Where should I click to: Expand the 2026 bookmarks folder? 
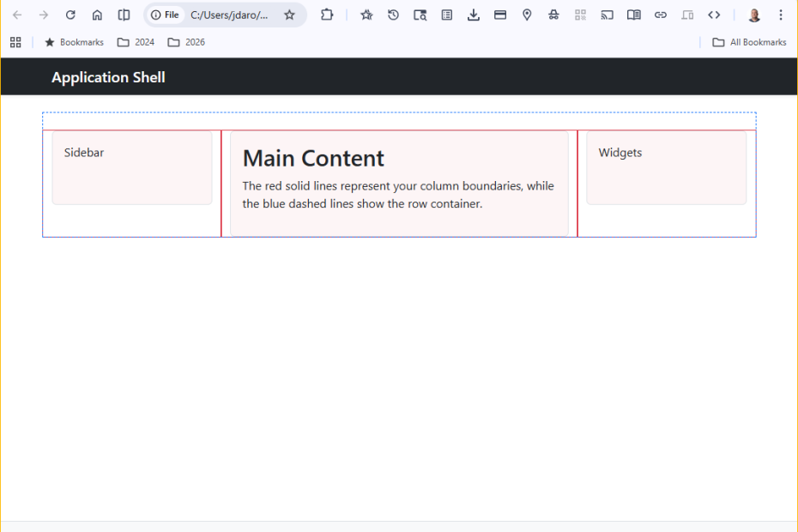pyautogui.click(x=186, y=42)
